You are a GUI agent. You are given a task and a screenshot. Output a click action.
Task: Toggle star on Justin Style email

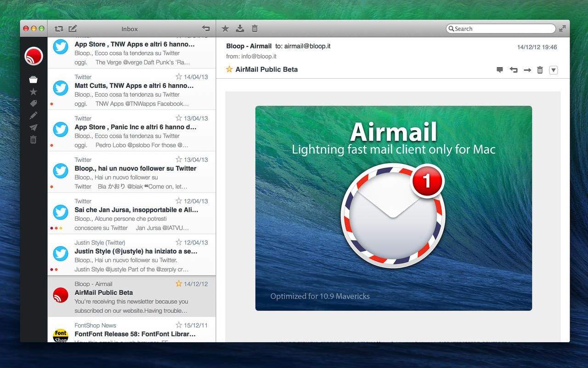pyautogui.click(x=179, y=242)
